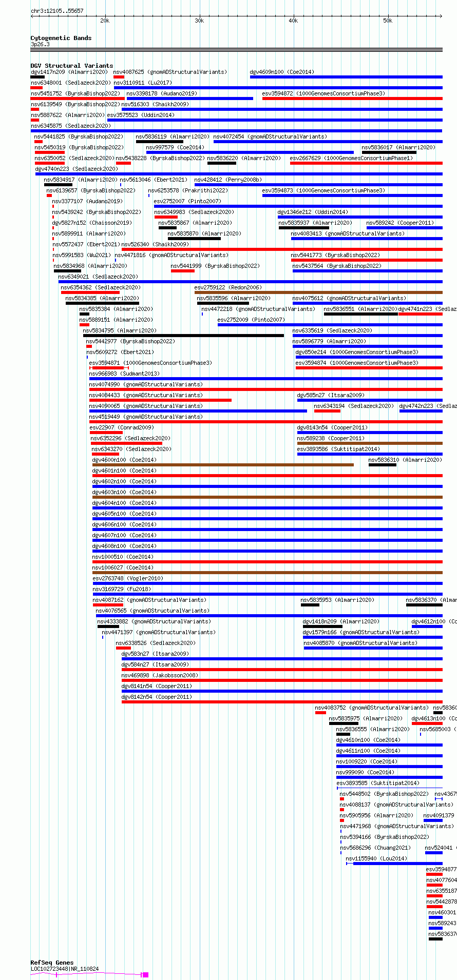
Task: Select variant nsv469898 (Jakobsson2008)
Action: (160, 675)
